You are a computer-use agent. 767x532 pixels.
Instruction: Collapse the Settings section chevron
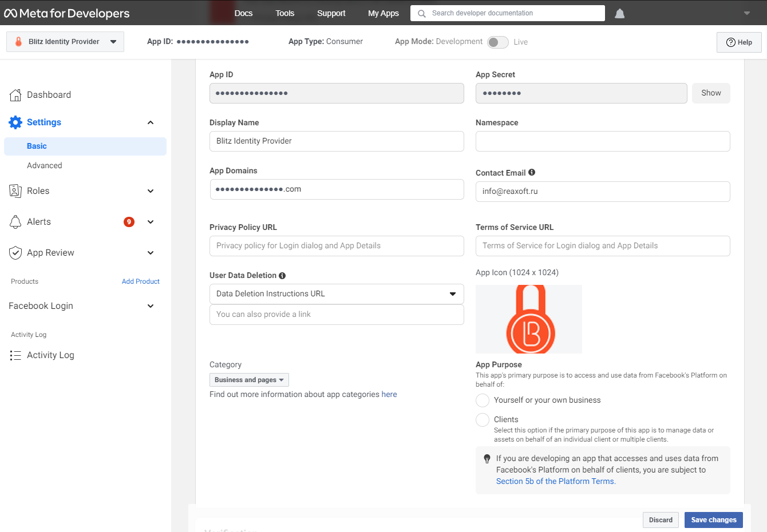pos(151,122)
